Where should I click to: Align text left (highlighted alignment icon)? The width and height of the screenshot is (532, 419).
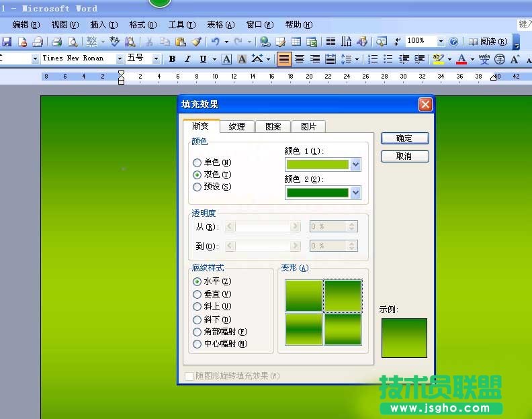(284, 59)
